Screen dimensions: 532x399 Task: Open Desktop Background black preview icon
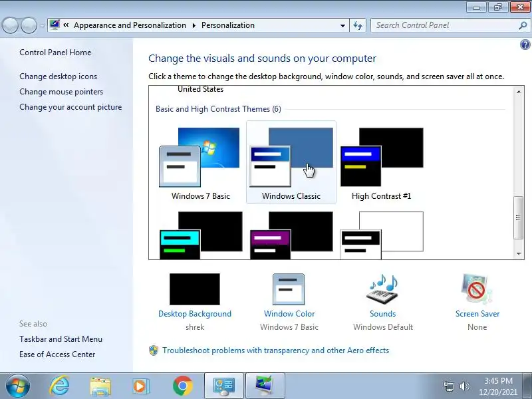coord(195,289)
